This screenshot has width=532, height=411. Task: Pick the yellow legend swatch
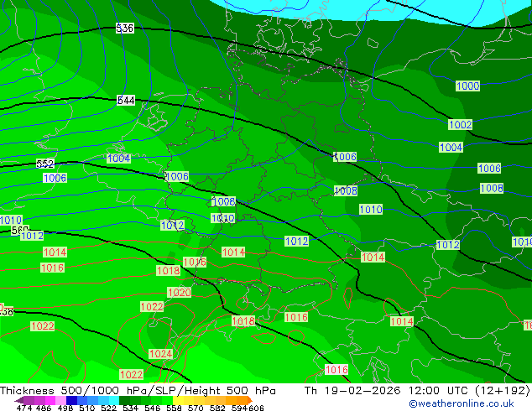coord(179,400)
